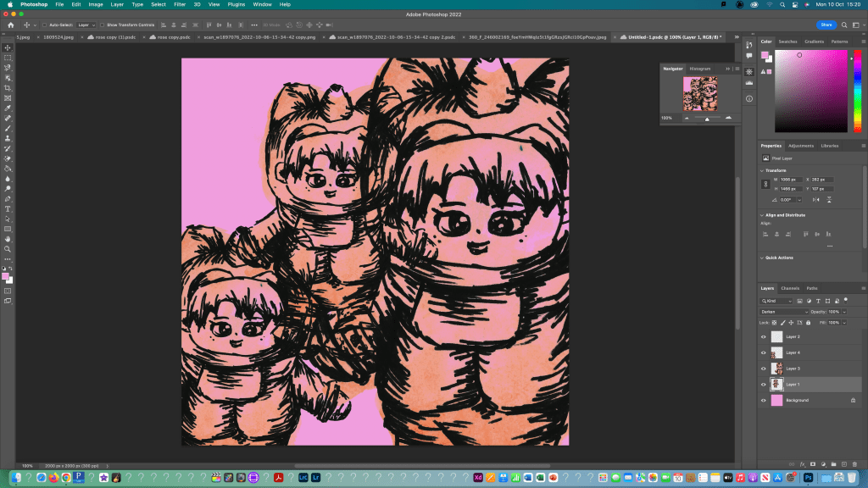This screenshot has width=868, height=488.
Task: Toggle visibility of the Background layer
Action: pos(763,400)
